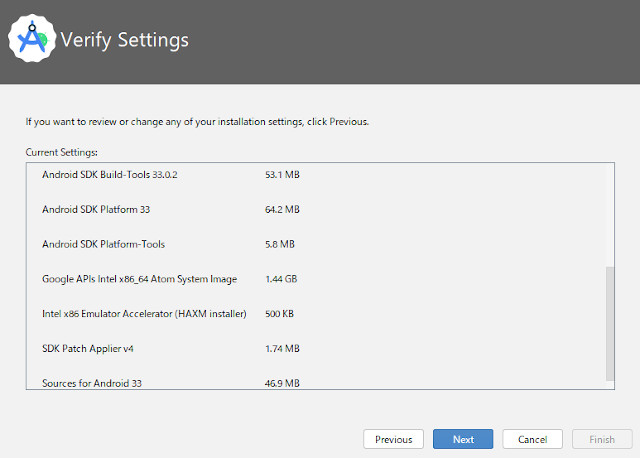Click the Current Settings label
The width and height of the screenshot is (640, 458).
coord(62,152)
